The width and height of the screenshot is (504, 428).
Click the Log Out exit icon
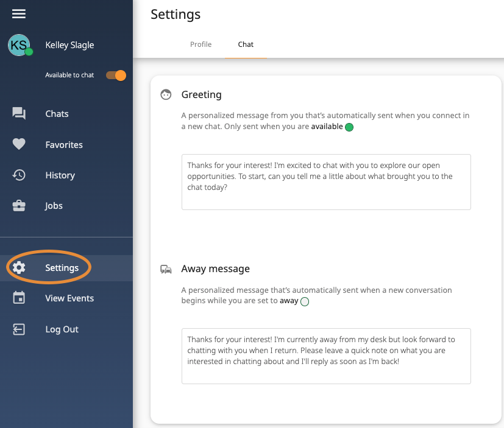tap(19, 329)
